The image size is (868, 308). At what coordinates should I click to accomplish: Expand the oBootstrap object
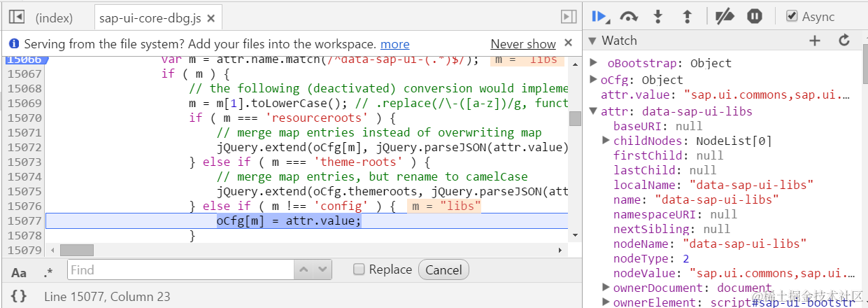(x=593, y=63)
